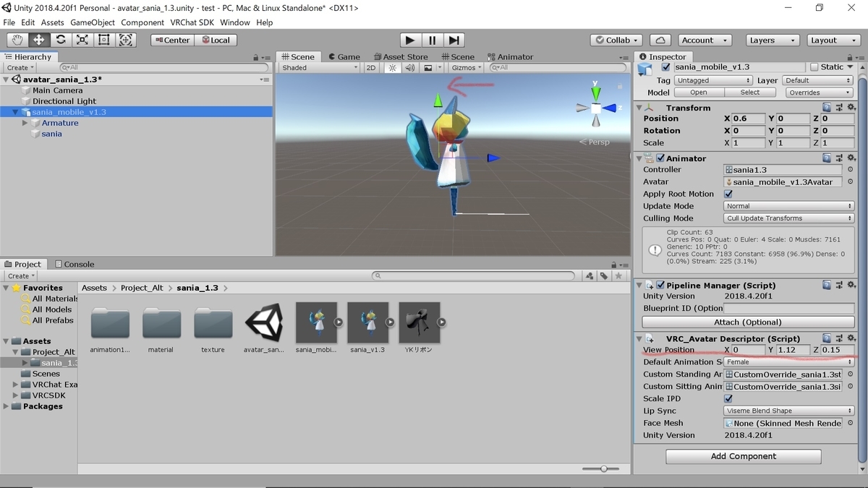The width and height of the screenshot is (868, 488).
Task: Click the Model Select button
Action: (750, 93)
